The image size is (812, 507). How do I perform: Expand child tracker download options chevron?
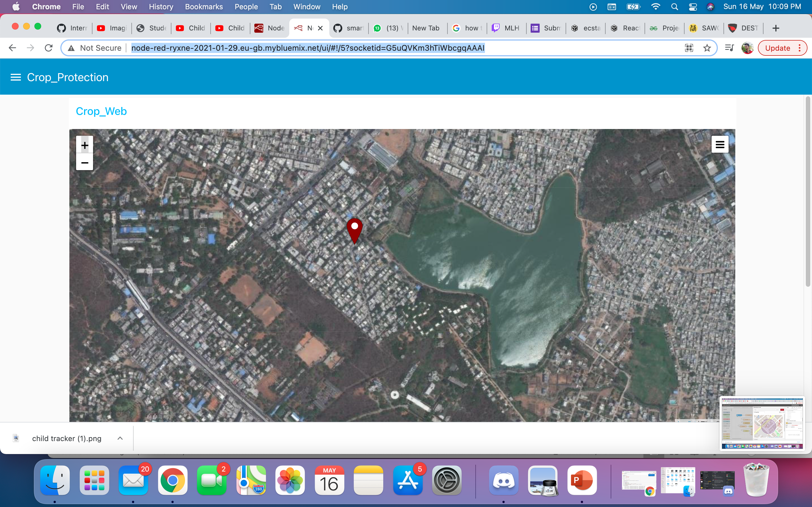[x=120, y=438]
